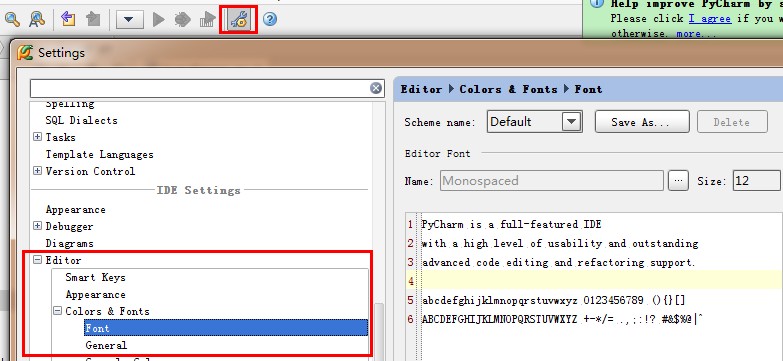Click preview text 'PyCharm is a full-featured IDE'
The width and height of the screenshot is (783, 361).
point(511,224)
